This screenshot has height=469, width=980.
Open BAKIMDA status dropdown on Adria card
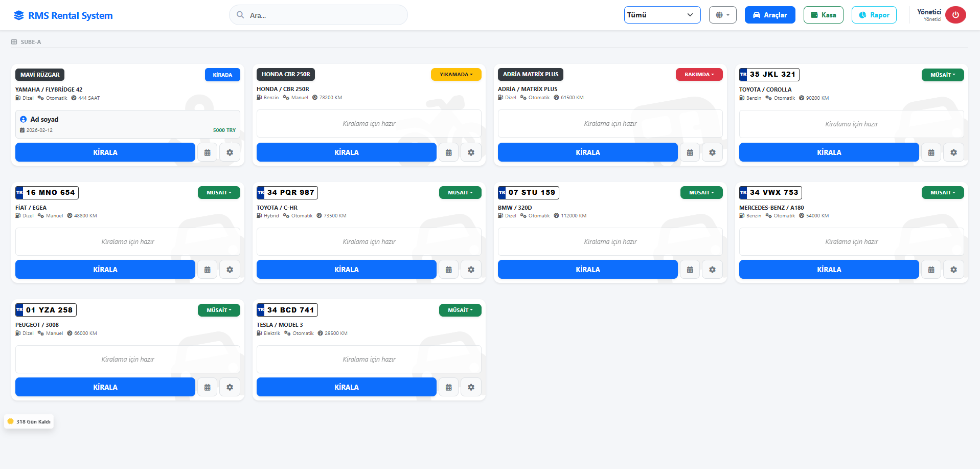tap(699, 75)
